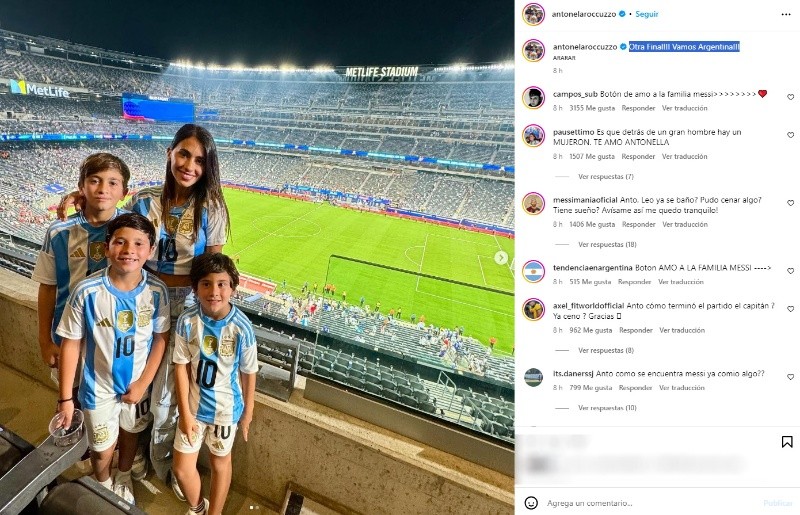Like the messimaniaoficial comment heart

click(x=790, y=203)
